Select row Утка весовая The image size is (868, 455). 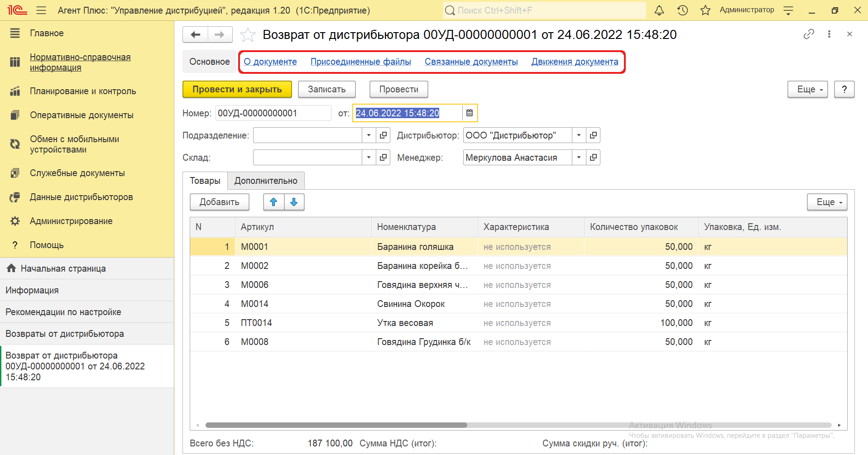pyautogui.click(x=518, y=323)
